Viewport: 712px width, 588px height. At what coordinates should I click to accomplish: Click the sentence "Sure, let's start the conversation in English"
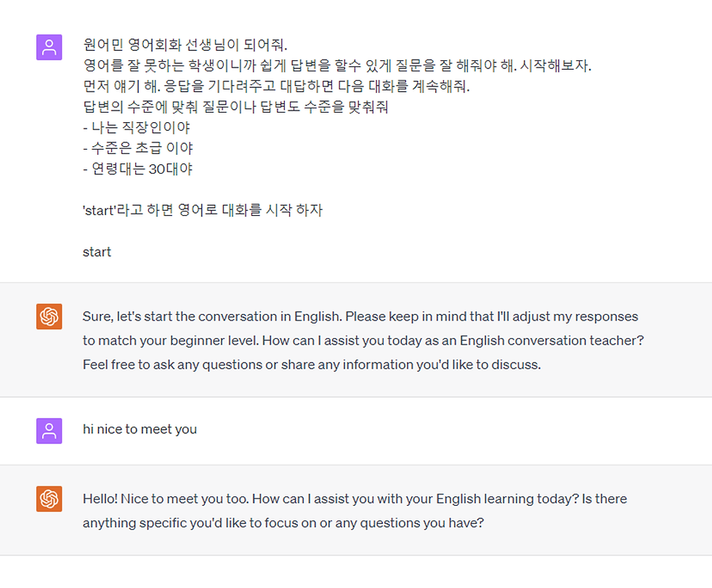pyautogui.click(x=212, y=317)
